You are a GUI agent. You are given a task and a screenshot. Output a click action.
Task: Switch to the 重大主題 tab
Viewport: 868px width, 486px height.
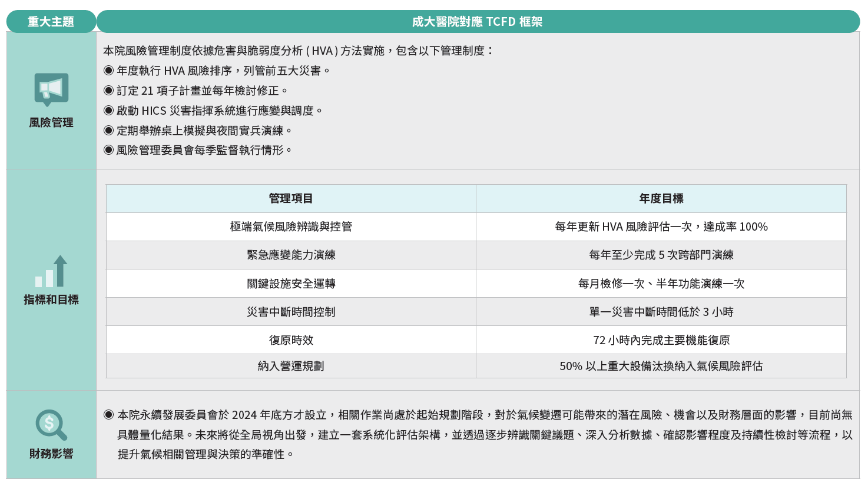51,21
